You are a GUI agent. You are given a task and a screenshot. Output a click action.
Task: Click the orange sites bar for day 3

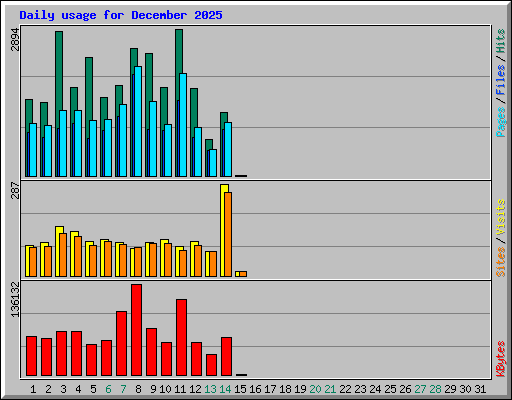pos(63,255)
